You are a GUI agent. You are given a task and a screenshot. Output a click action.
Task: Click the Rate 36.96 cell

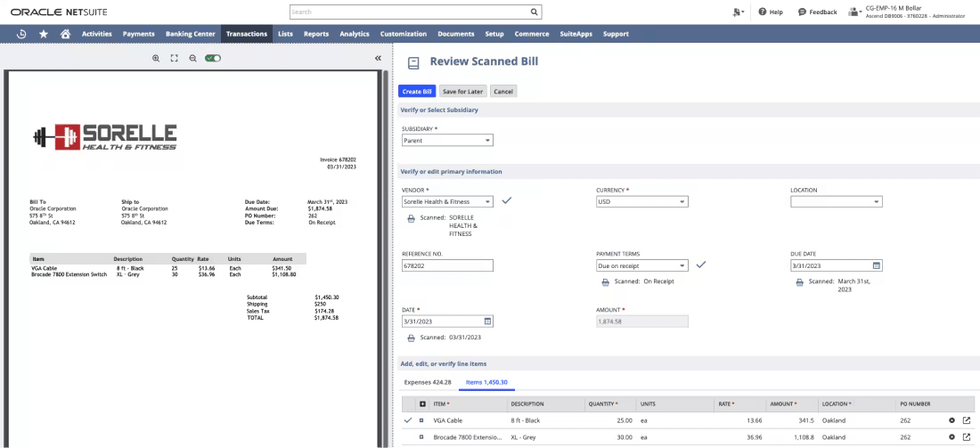pyautogui.click(x=740, y=437)
